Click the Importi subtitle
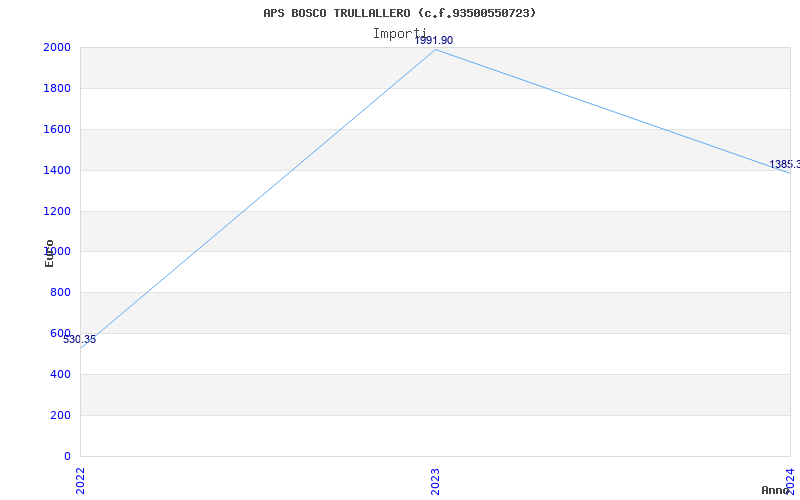This screenshot has height=500, width=800. [399, 34]
